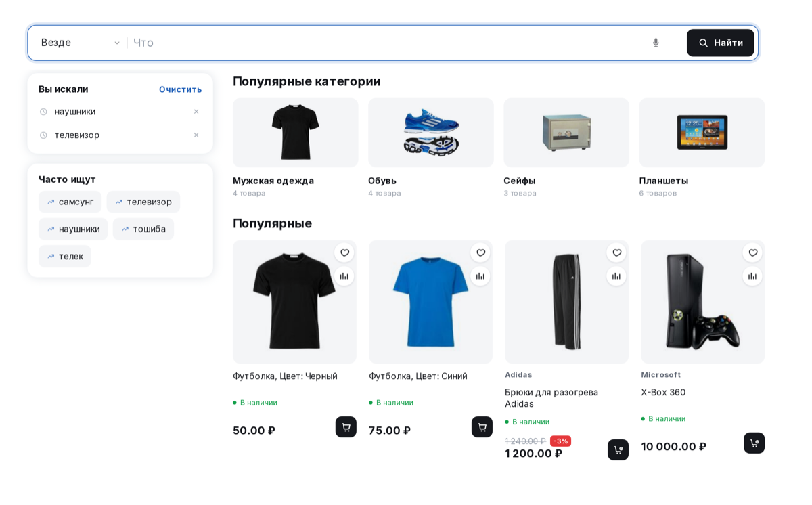
Task: Add blue T-shirt to cart
Action: coord(482,427)
